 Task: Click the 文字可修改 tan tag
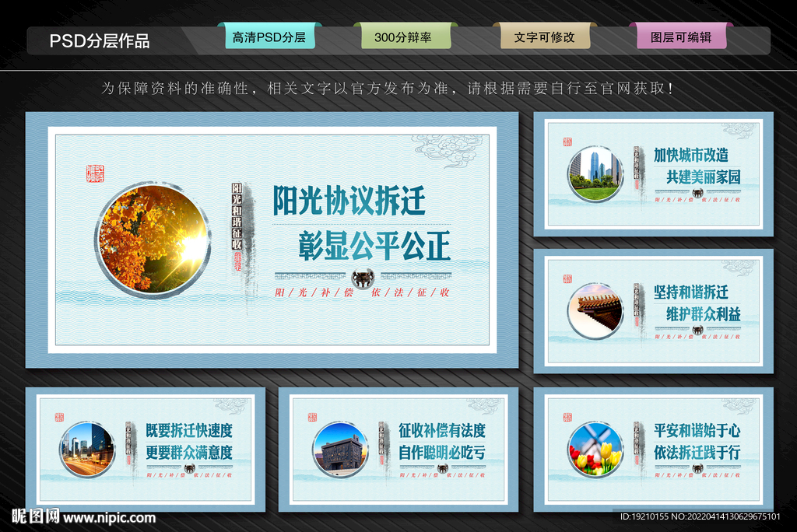[545, 36]
